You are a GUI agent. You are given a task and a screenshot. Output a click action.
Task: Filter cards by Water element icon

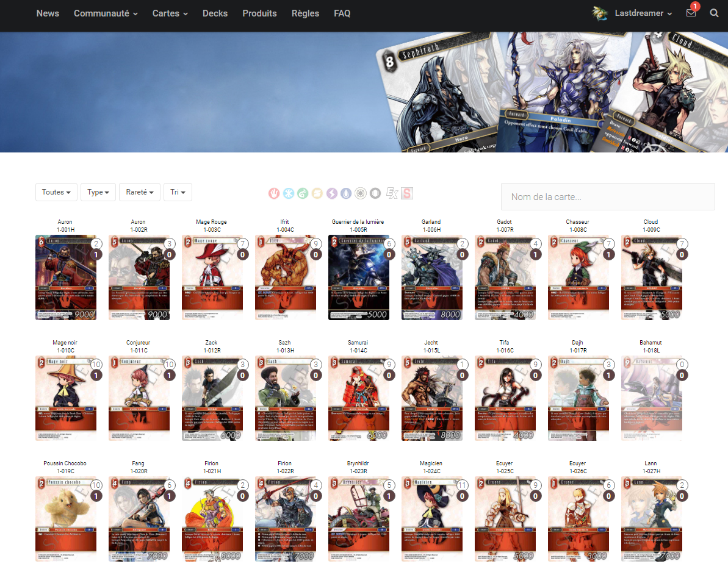[x=346, y=193]
